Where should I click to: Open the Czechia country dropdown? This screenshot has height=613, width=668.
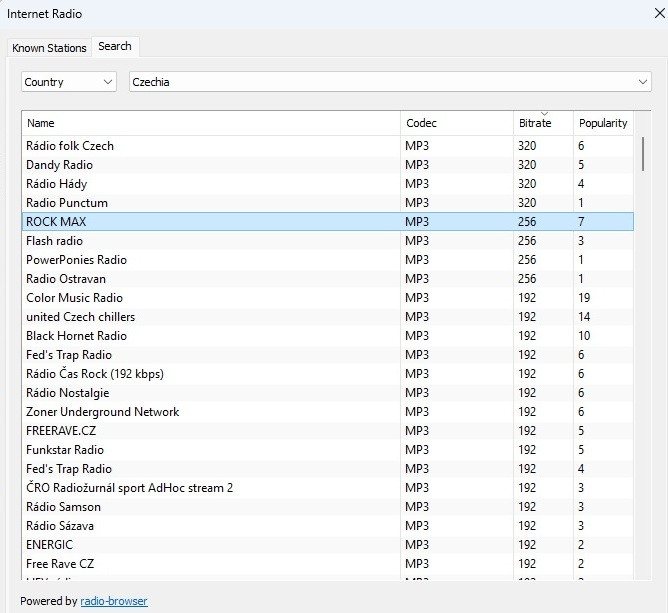[x=390, y=82]
